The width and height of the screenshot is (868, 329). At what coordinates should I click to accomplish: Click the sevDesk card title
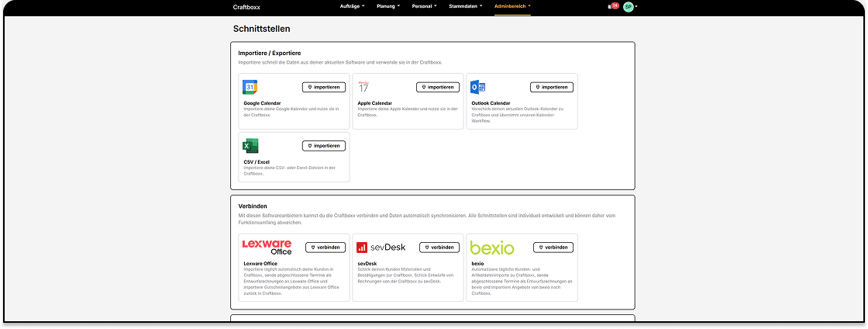point(367,264)
